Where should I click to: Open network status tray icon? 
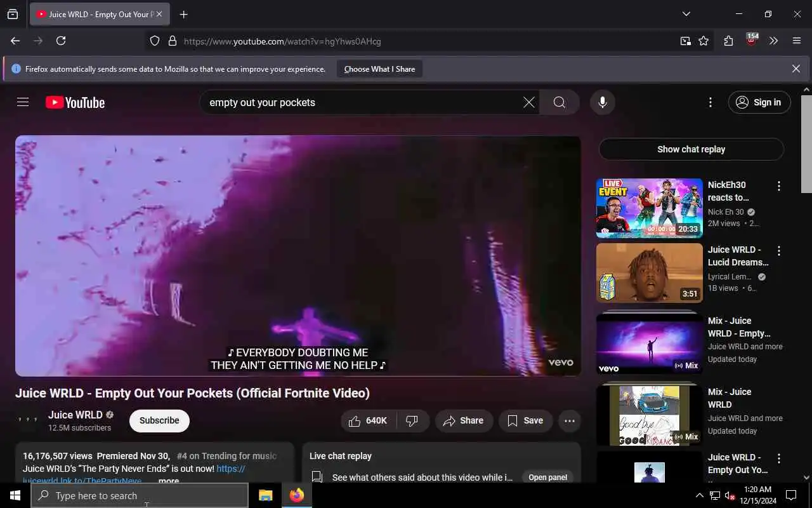coord(715,495)
